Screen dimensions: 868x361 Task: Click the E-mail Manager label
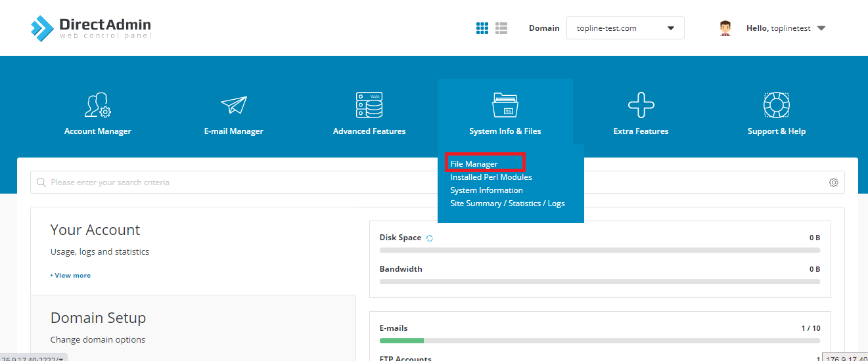[x=233, y=131]
